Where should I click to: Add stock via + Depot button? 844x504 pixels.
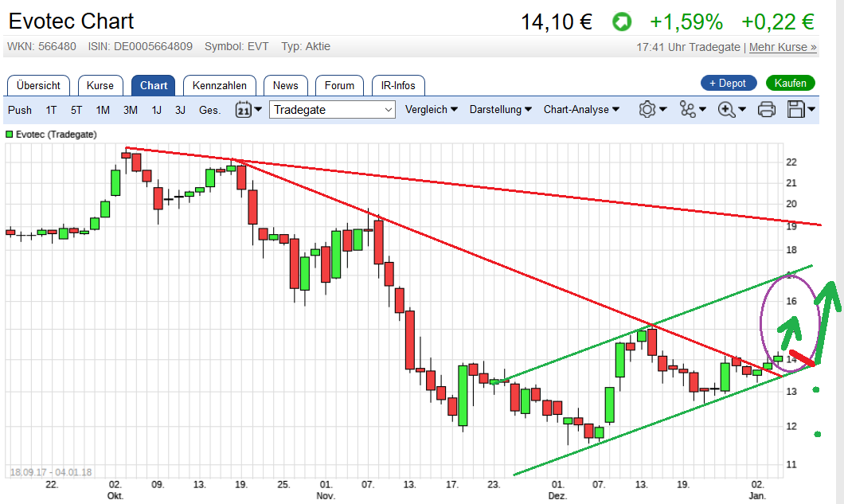coord(729,83)
